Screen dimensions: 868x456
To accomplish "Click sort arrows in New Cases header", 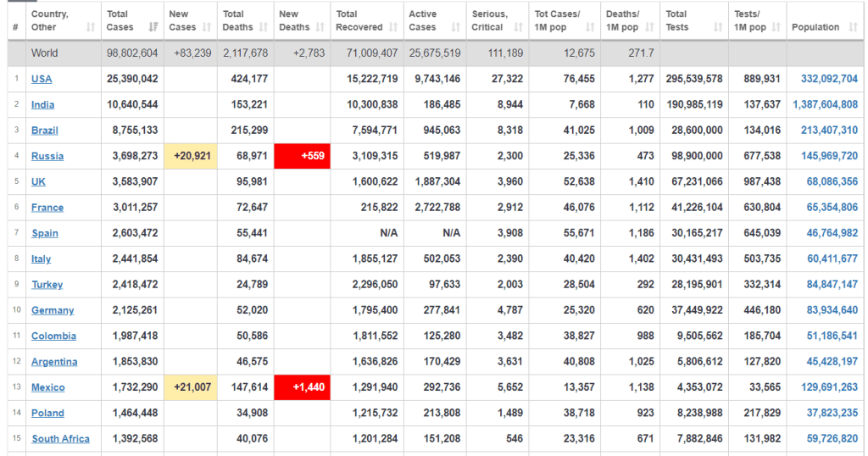I will (207, 27).
